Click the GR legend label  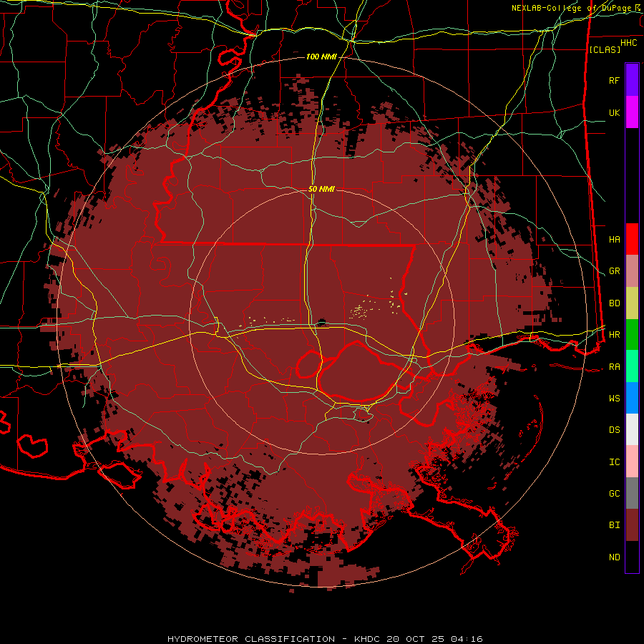pyautogui.click(x=614, y=271)
